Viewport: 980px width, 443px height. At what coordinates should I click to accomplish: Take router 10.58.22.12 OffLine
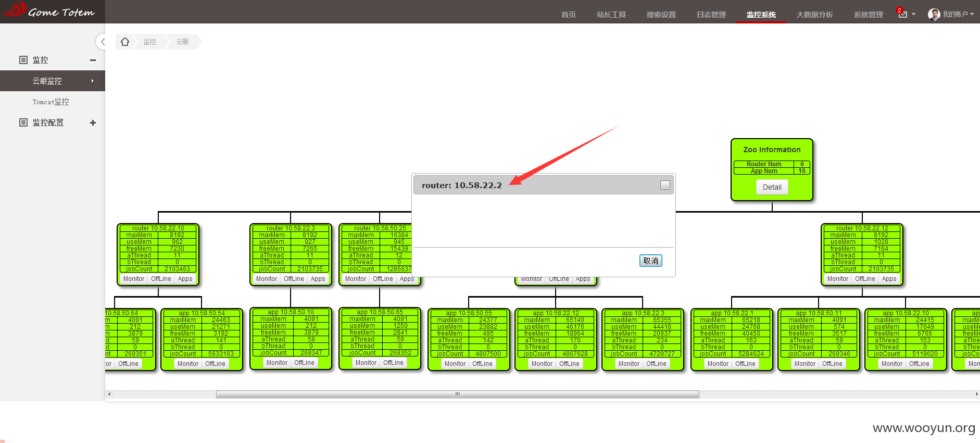(865, 279)
